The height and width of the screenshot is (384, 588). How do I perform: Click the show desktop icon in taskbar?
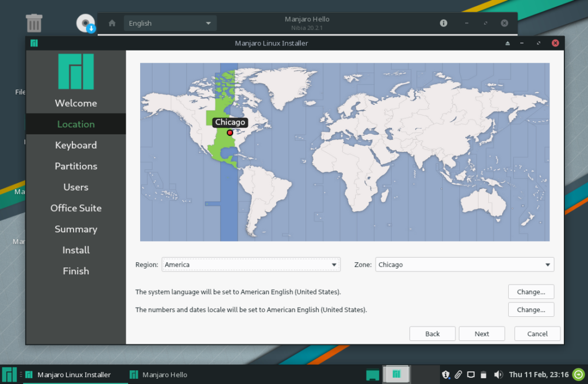tap(372, 375)
